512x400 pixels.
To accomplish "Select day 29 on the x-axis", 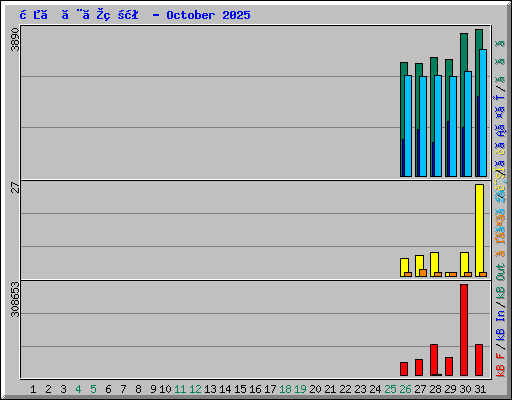I will coord(450,389).
